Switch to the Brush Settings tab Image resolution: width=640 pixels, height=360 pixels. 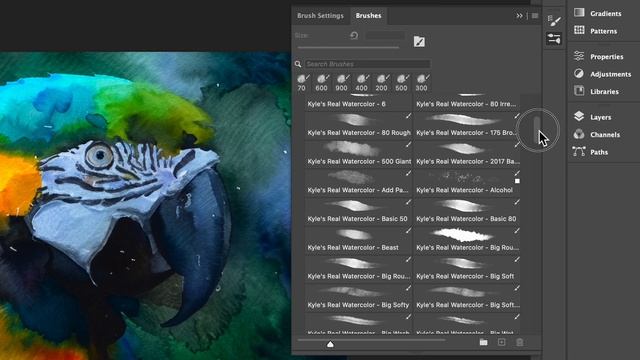click(x=320, y=16)
